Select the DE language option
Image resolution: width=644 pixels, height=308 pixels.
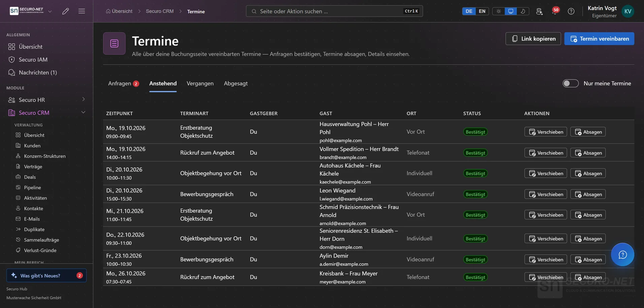[x=469, y=11]
